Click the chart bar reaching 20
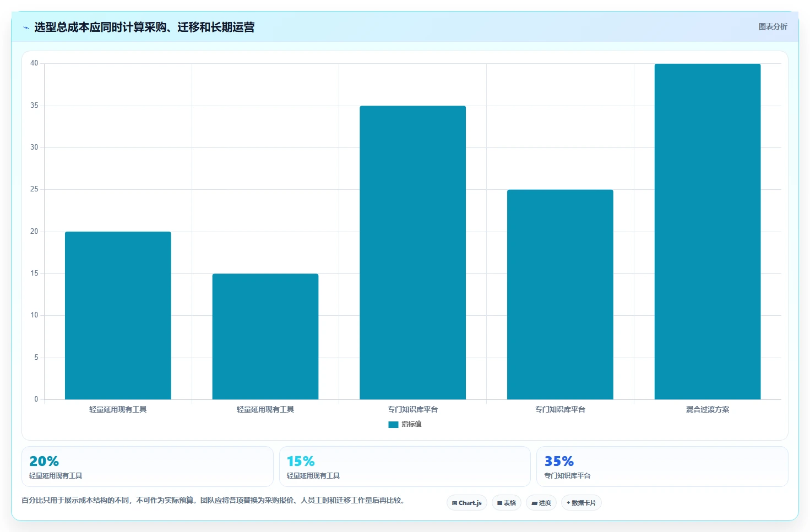Viewport: 810px width, 532px height. (118, 315)
